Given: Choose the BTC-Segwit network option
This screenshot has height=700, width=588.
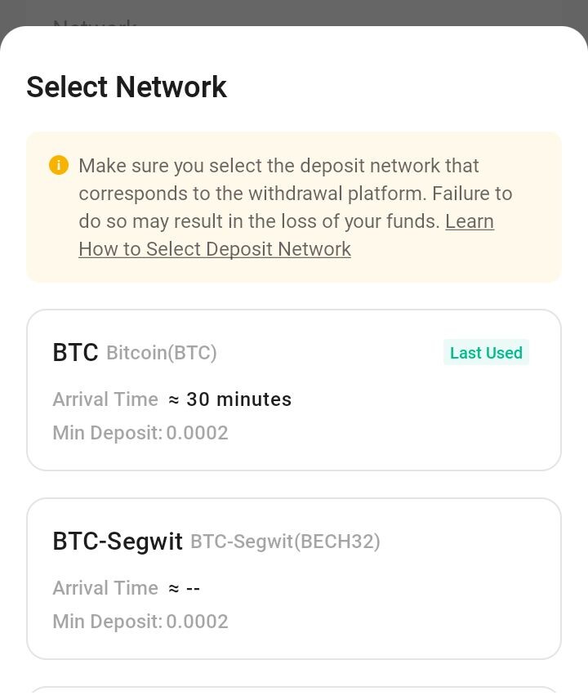Looking at the screenshot, I should pyautogui.click(x=294, y=578).
